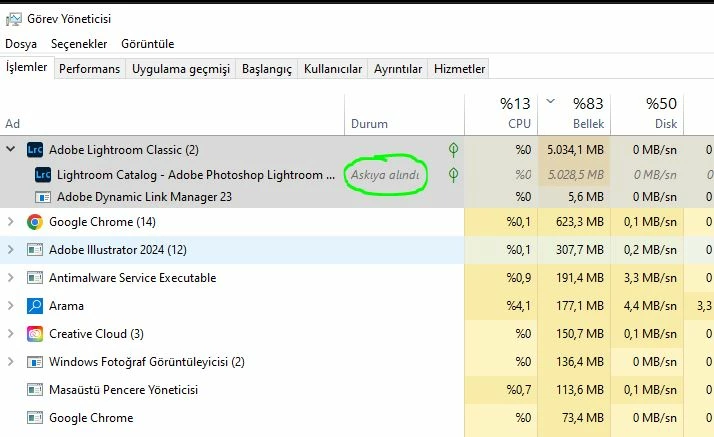Click the 150,7 MB memory cell
Image resolution: width=714 pixels, height=437 pixels.
click(574, 334)
